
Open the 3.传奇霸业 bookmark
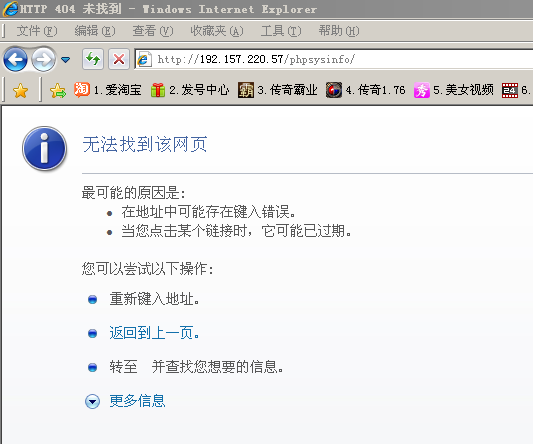[278, 90]
